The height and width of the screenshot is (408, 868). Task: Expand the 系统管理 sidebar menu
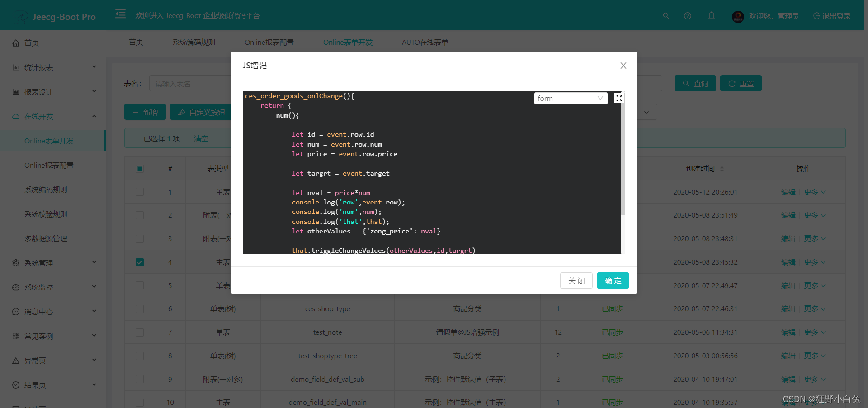click(53, 263)
